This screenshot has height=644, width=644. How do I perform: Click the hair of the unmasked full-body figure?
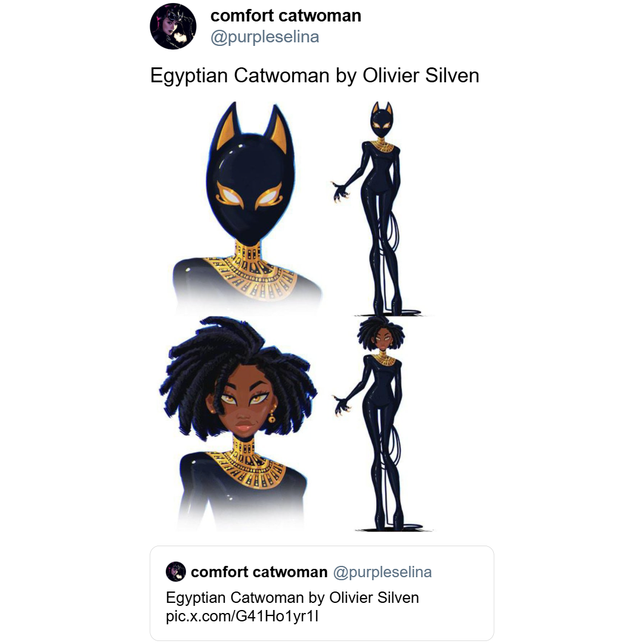point(380,332)
